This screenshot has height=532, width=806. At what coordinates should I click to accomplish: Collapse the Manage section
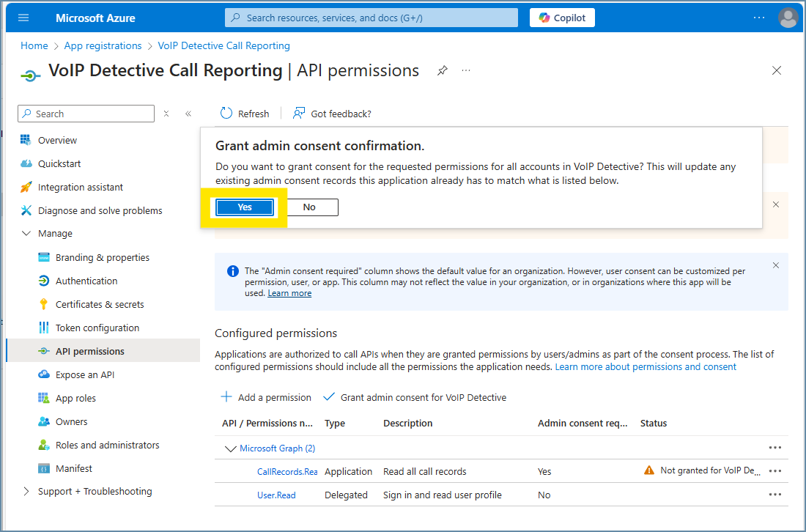coord(26,233)
